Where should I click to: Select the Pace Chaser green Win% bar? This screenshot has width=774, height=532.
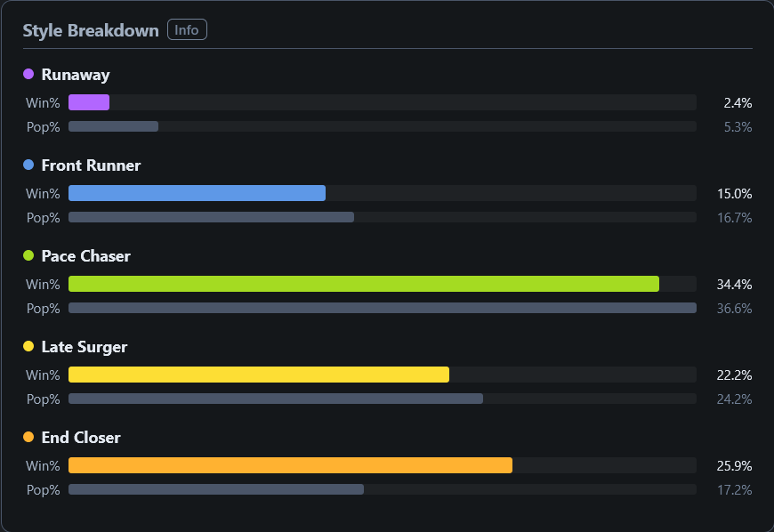(364, 285)
